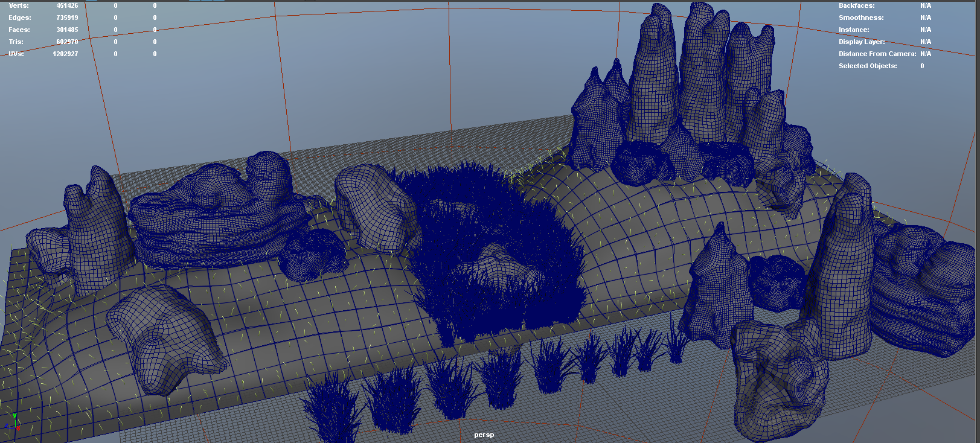Screen dimensions: 980x443
Task: Click the triangle count 602970
Action: coord(67,42)
